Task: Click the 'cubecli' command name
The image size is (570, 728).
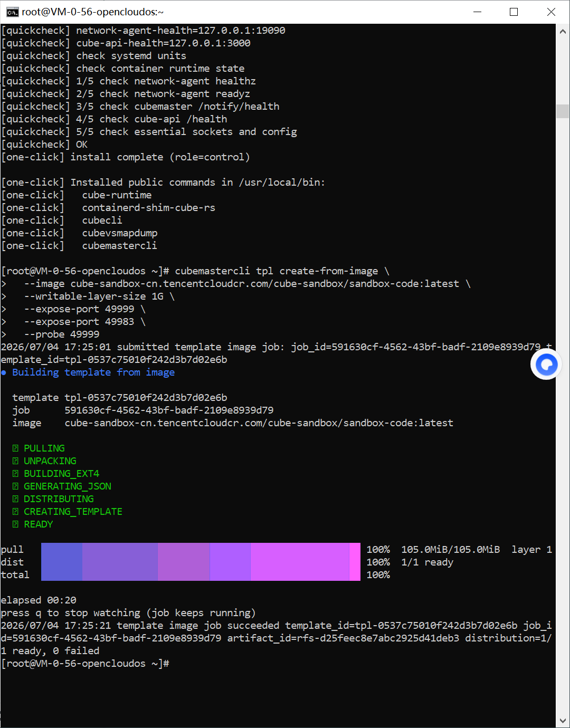Action: coord(102,220)
